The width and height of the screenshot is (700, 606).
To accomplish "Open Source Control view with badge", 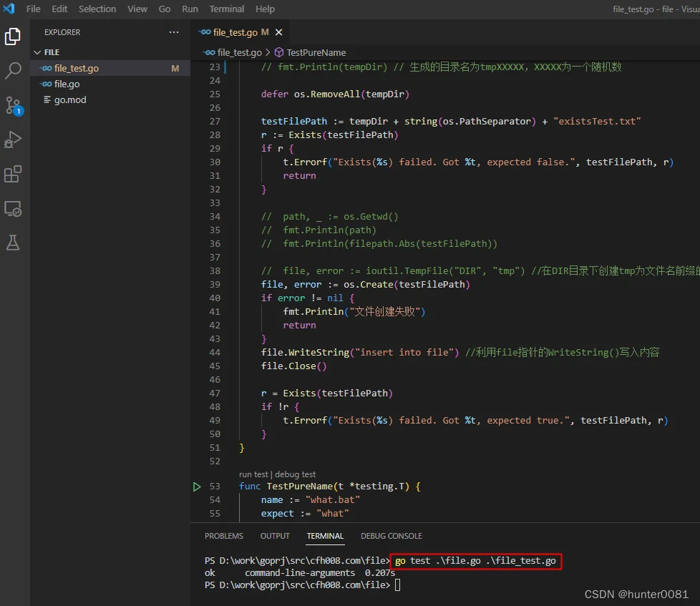I will 14,106.
